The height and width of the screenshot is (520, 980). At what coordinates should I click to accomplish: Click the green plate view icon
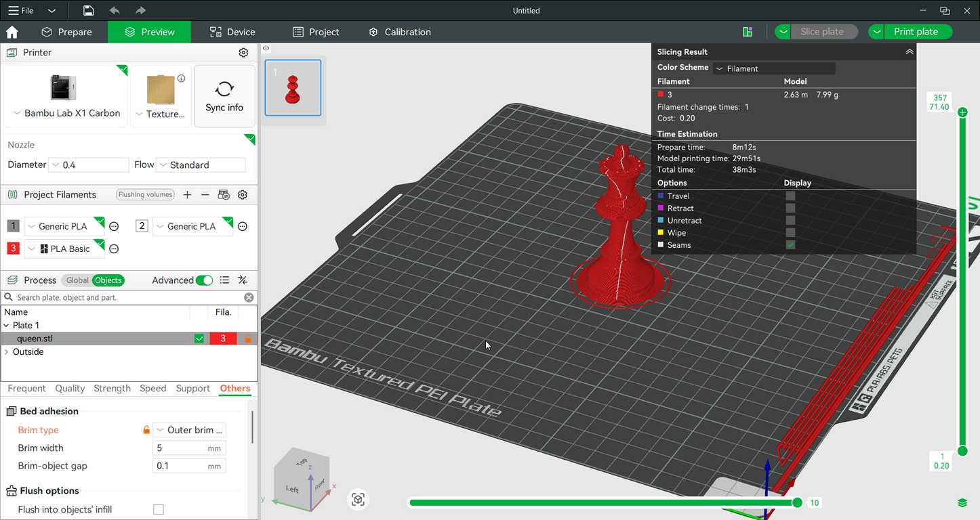click(x=748, y=32)
